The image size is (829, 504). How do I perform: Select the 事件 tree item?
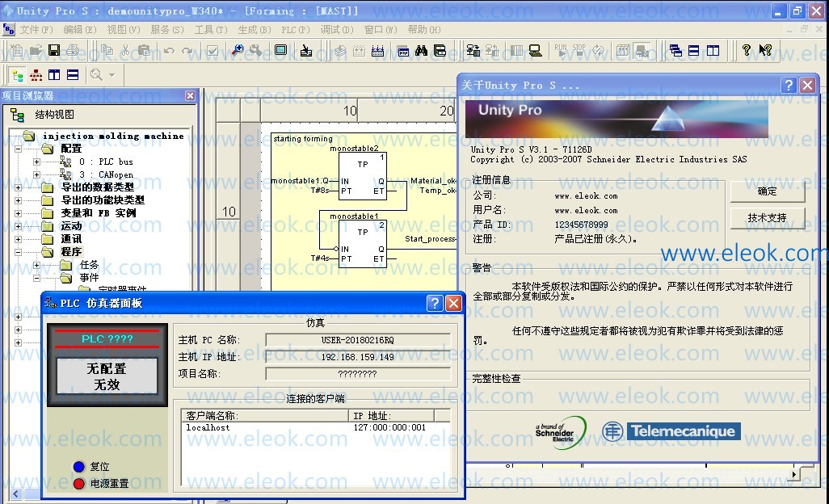coord(90,278)
